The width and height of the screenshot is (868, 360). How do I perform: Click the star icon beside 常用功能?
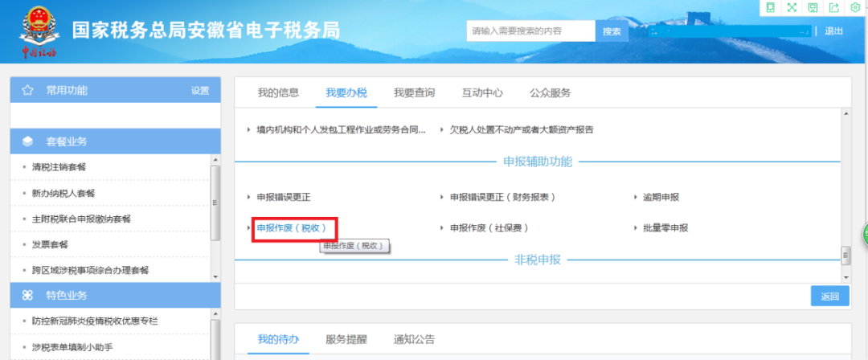pos(27,90)
